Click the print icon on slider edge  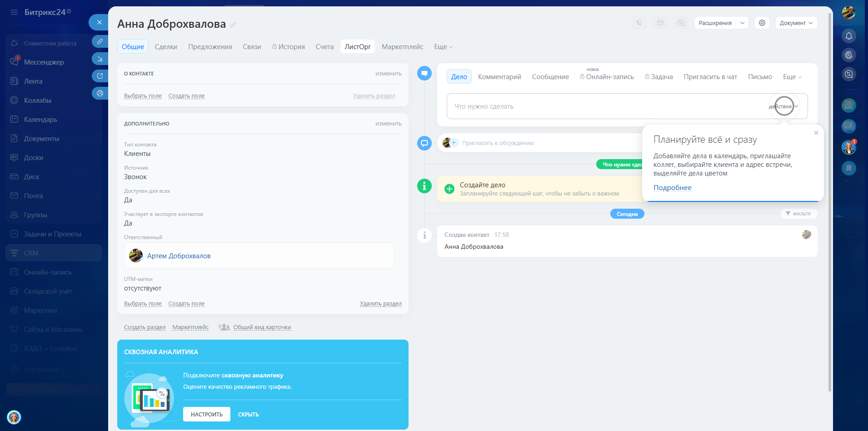(x=100, y=93)
